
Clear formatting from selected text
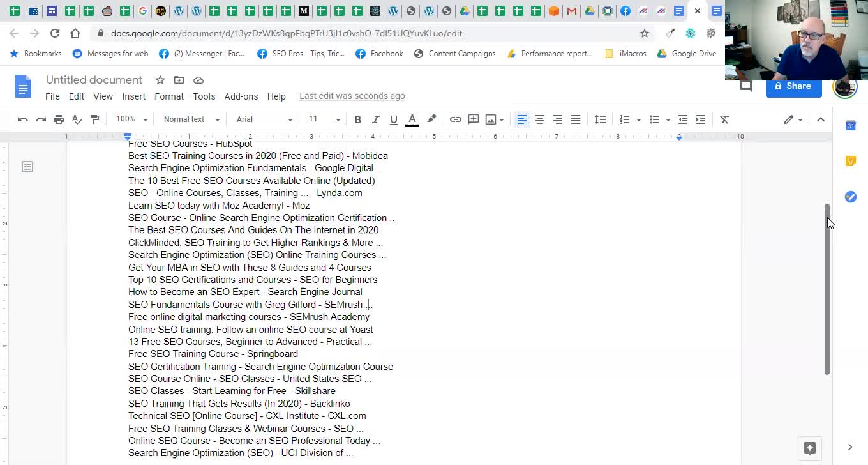[x=724, y=119]
